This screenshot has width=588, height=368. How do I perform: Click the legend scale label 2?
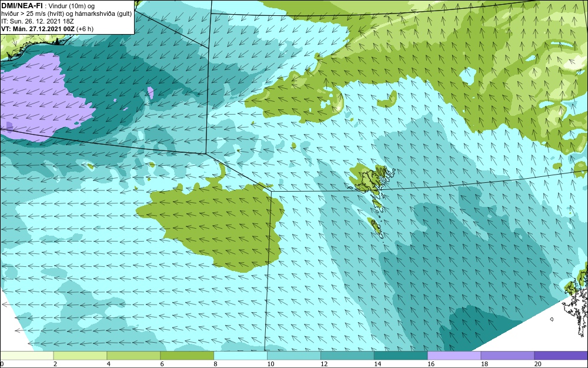coord(55,364)
